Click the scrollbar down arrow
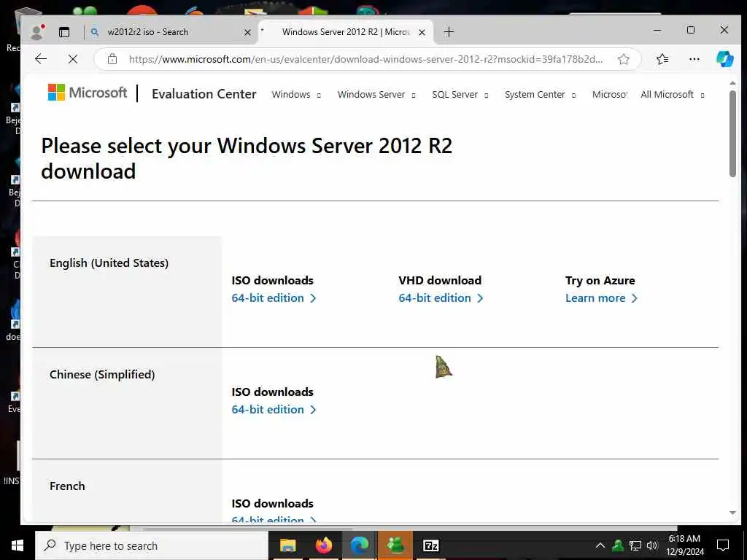The image size is (747, 560). pyautogui.click(x=732, y=513)
